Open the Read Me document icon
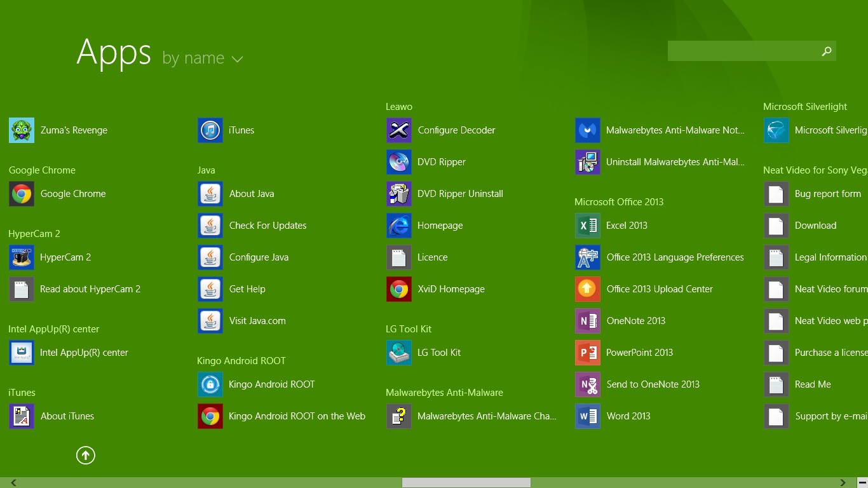 [x=776, y=384]
